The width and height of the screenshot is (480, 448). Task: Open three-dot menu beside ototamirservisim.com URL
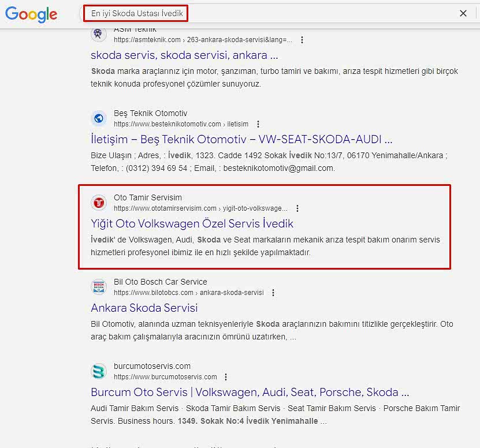click(297, 208)
